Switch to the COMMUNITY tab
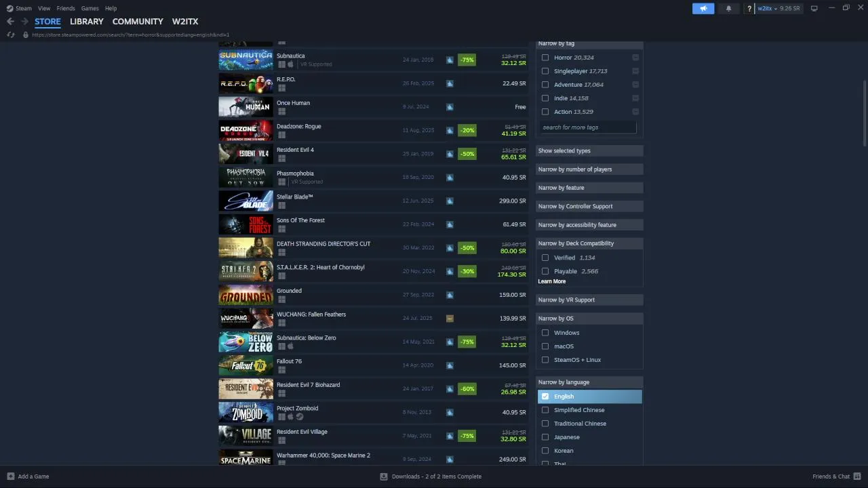This screenshot has width=868, height=488. click(138, 22)
